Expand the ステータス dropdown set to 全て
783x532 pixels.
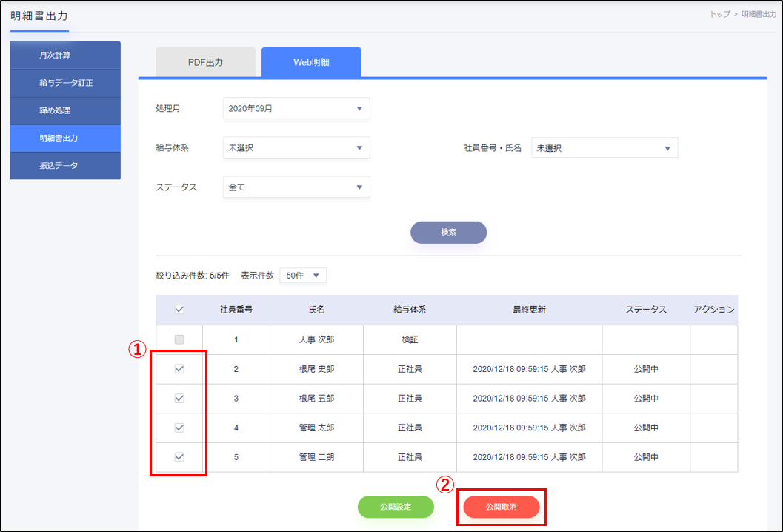296,187
